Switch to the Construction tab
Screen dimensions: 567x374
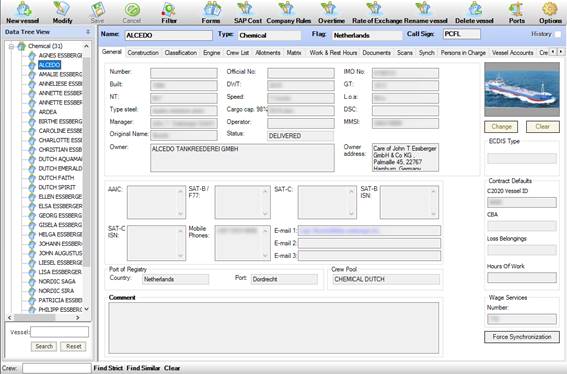tap(143, 53)
